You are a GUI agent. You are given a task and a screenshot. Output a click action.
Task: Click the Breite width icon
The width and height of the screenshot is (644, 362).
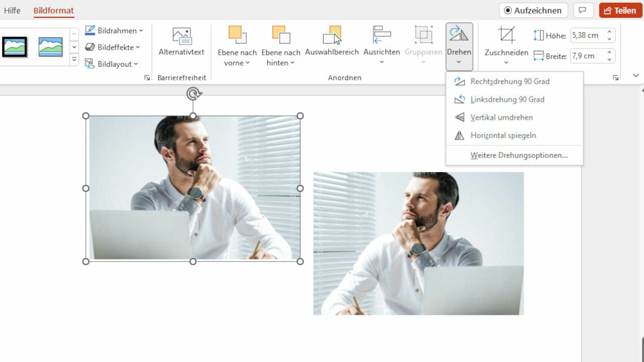tap(538, 56)
